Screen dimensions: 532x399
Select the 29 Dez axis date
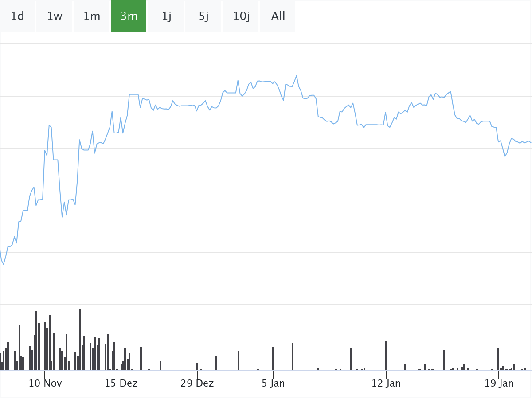(x=197, y=383)
